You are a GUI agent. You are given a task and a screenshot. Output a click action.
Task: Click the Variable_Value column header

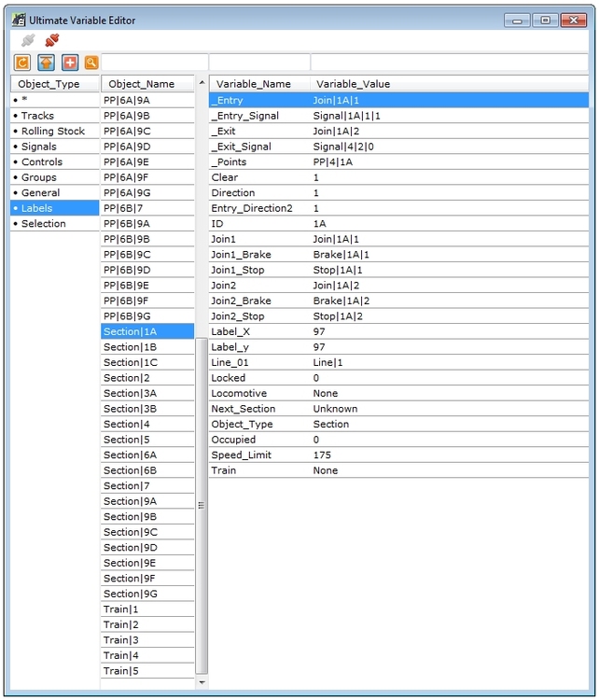coord(353,84)
